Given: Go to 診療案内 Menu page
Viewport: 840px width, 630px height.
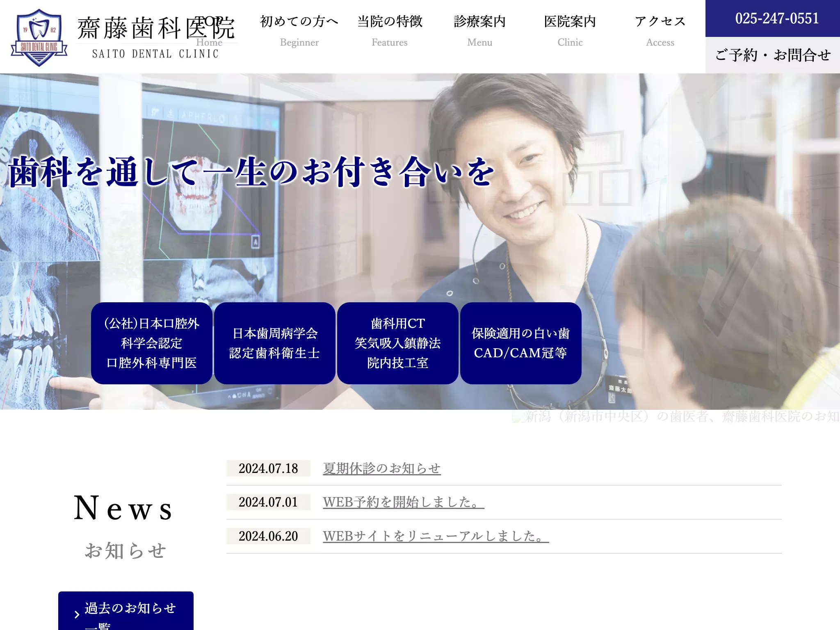Looking at the screenshot, I should pos(479,31).
